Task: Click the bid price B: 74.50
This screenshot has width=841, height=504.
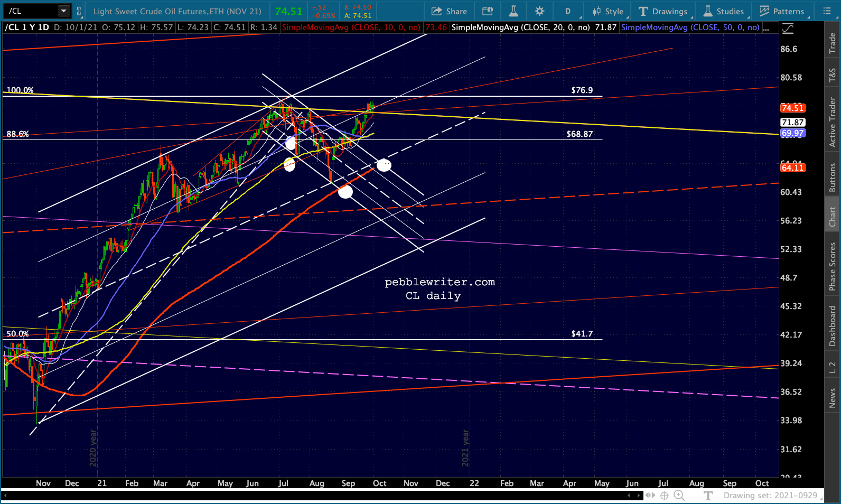Action: tap(358, 7)
